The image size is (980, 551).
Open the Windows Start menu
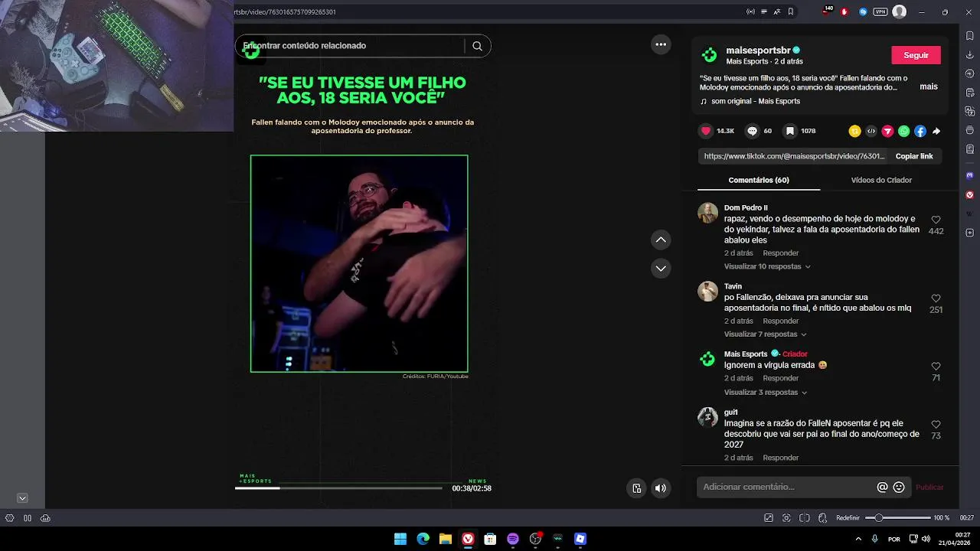click(x=400, y=539)
